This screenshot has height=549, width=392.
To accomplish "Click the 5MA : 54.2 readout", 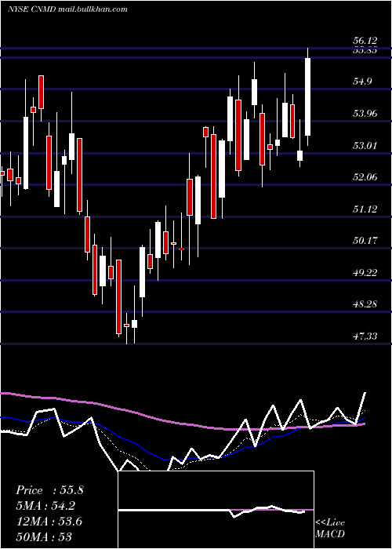I will 45,506.
